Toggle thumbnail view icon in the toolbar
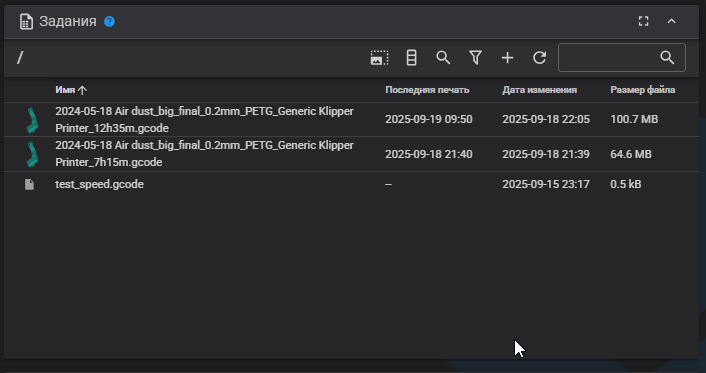The height and width of the screenshot is (373, 706). click(379, 58)
